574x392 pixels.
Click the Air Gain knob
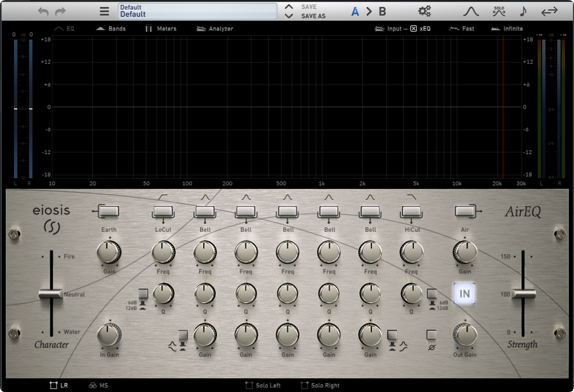pos(465,253)
